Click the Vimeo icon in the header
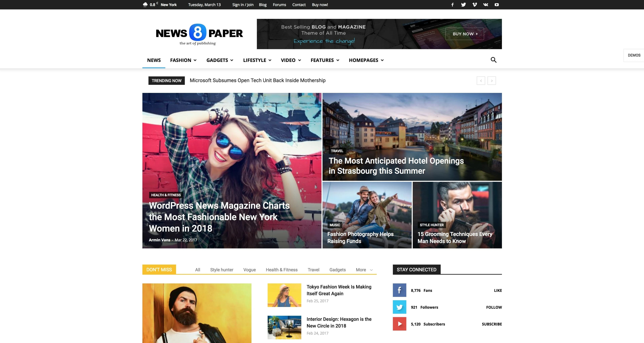Image resolution: width=644 pixels, height=343 pixels. tap(474, 5)
